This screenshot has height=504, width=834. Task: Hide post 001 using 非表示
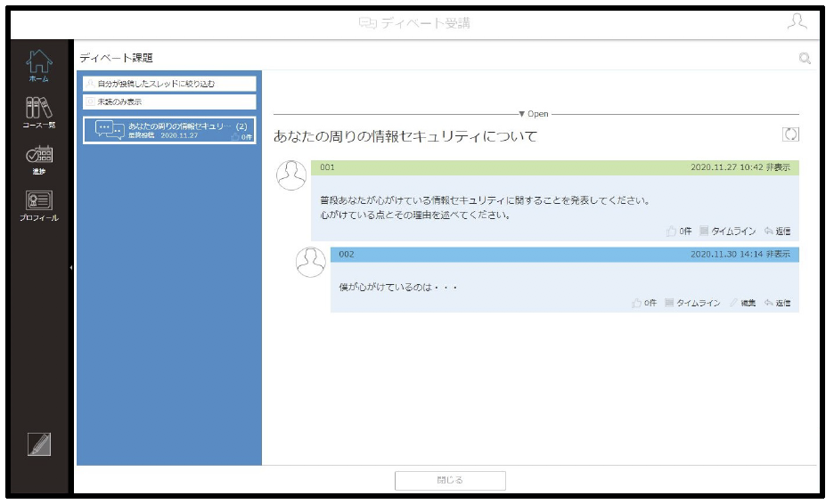(x=778, y=167)
